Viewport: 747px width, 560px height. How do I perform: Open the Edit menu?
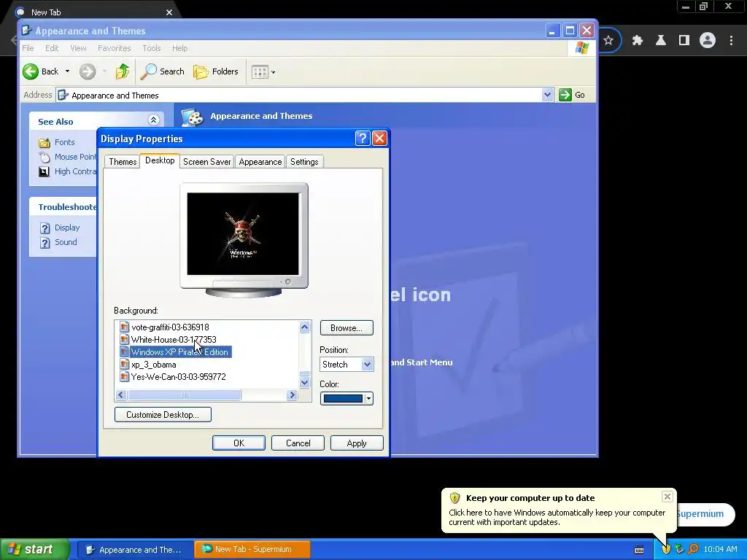click(x=52, y=48)
